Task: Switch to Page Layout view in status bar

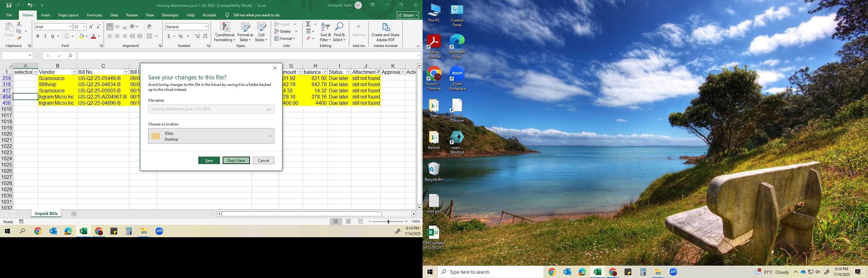Action: (348, 221)
